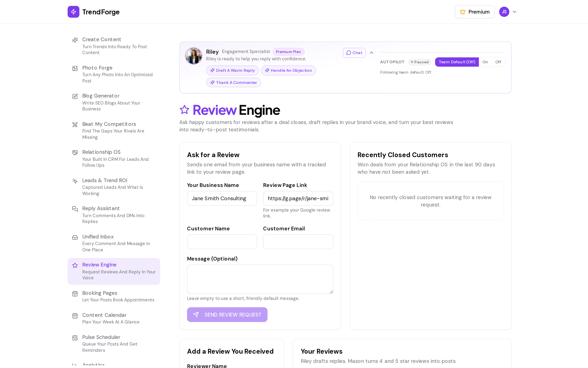Open Blog Generator in sidebar
The image size is (588, 368).
(114, 102)
